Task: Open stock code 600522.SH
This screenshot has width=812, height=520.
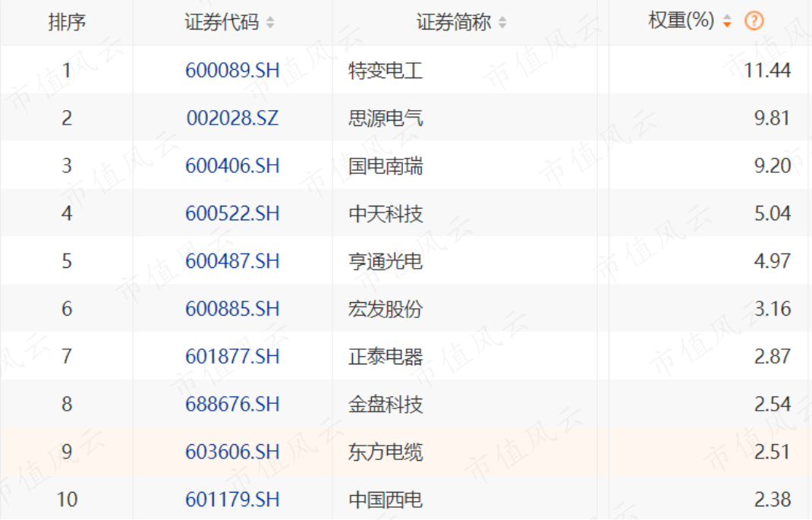Action: tap(232, 213)
